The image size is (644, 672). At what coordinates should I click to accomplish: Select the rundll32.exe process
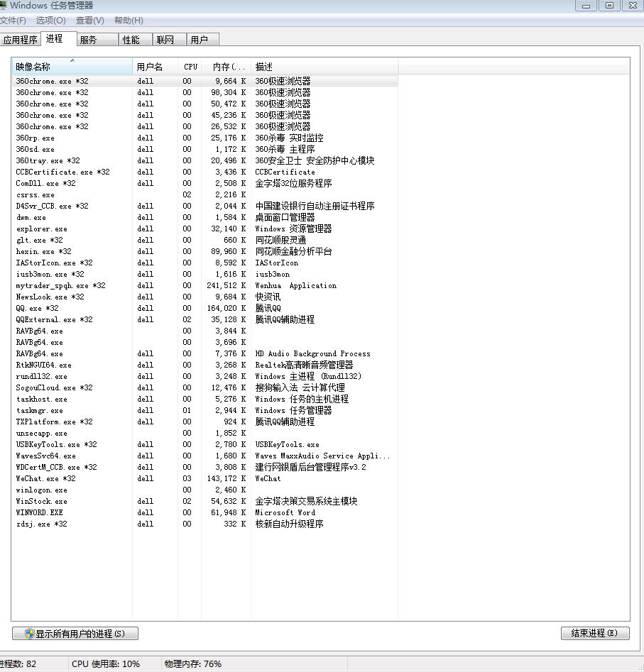(x=205, y=376)
